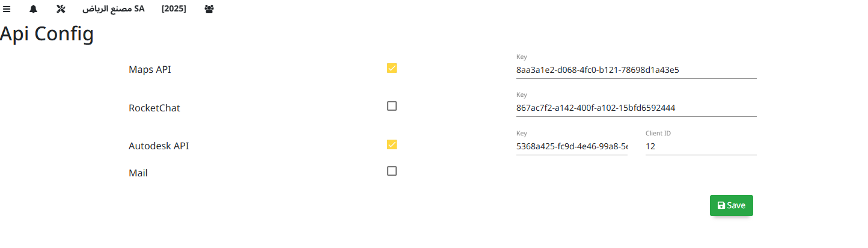Screen dimensions: 868x248
Task: Select the company name مصنع الرياض SA
Action: [114, 9]
